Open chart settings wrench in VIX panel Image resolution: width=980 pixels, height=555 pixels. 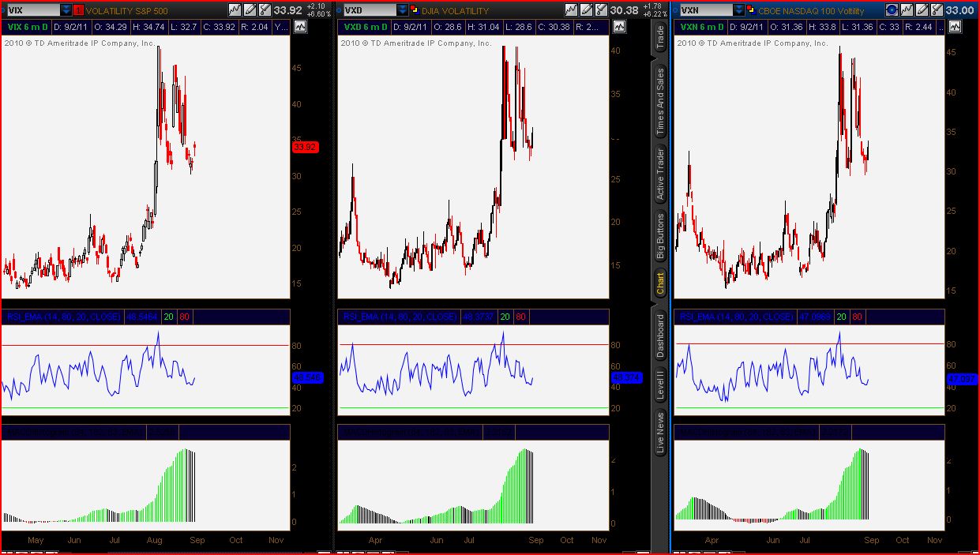(x=266, y=10)
